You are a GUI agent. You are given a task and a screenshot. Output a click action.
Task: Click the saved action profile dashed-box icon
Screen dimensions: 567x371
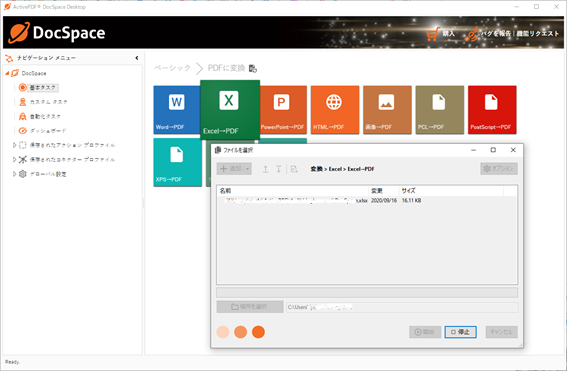(22, 145)
